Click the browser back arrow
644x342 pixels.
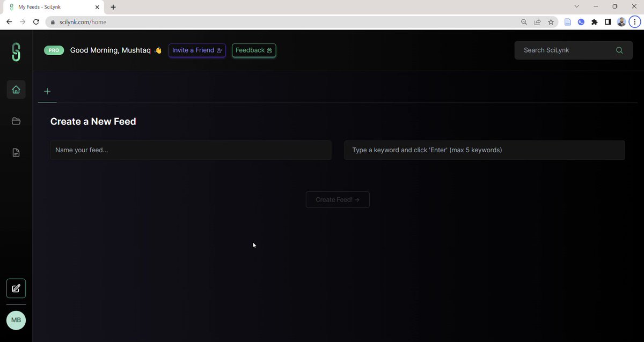[x=9, y=22]
